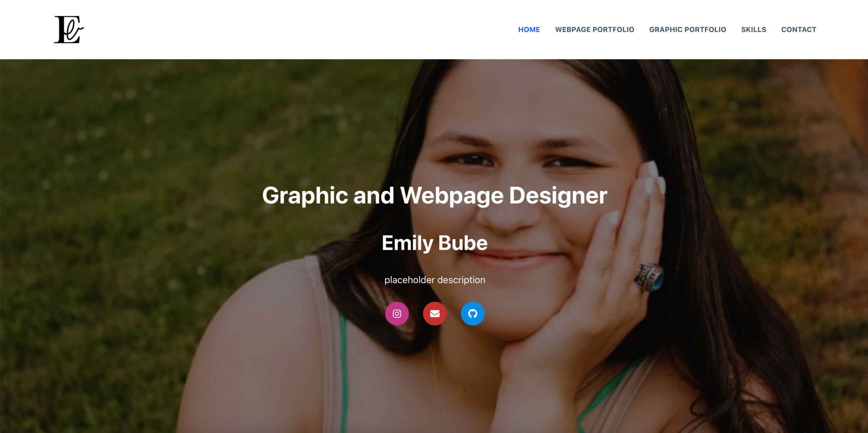This screenshot has width=868, height=433.
Task: Open the Instagram profile icon
Action: click(x=397, y=314)
